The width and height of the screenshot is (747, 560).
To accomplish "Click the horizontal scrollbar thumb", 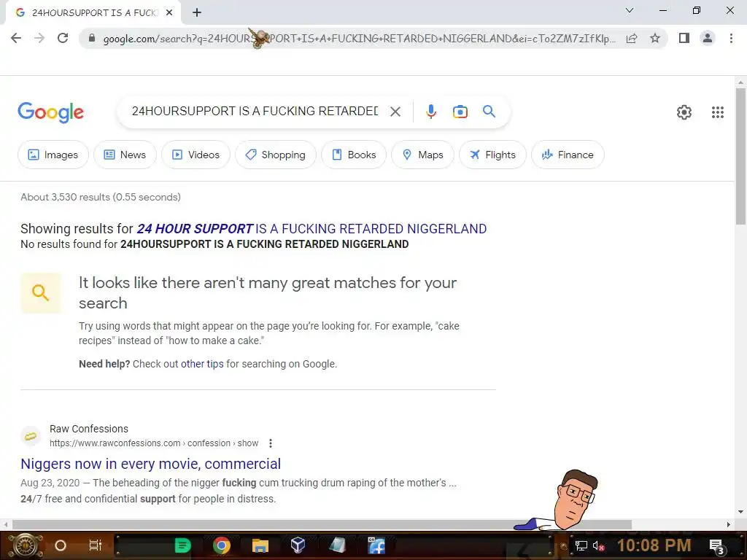I will pos(322,524).
